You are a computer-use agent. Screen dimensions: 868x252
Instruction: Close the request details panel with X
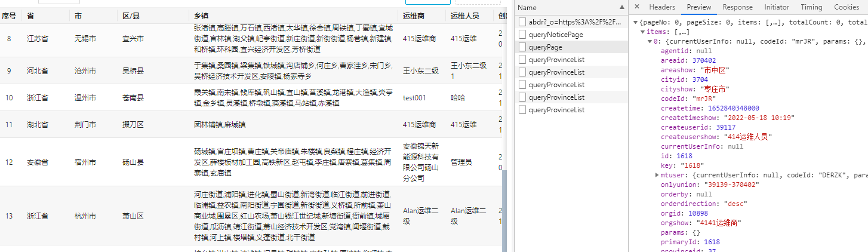click(637, 7)
